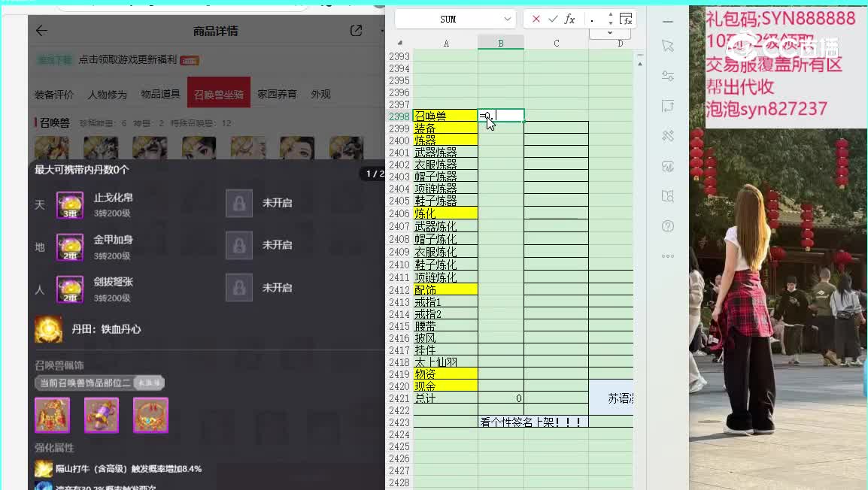Select the first summon accessory item thumbnail
Viewport: 868px width, 490px height.
point(52,415)
